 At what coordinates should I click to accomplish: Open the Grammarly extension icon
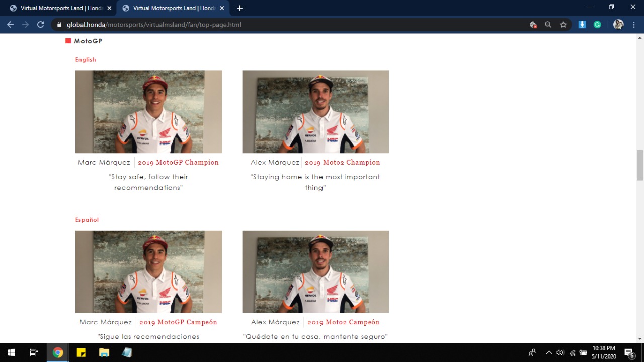597,24
